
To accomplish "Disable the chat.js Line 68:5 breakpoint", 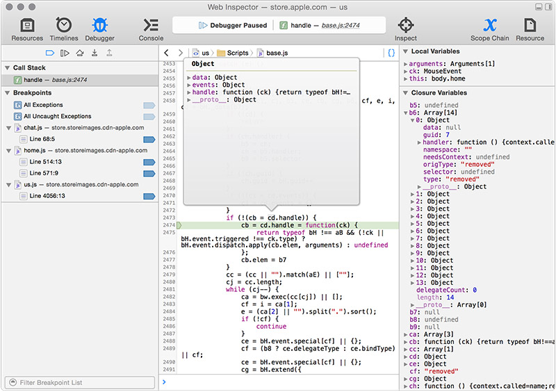I will pos(149,140).
